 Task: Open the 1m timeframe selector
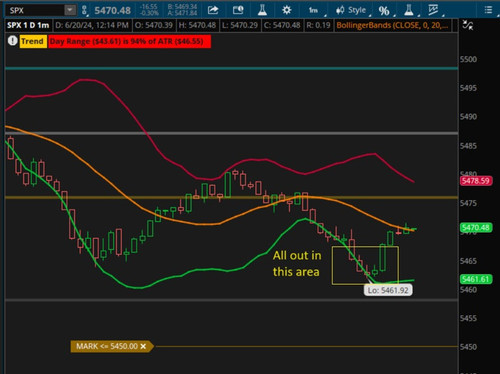click(314, 10)
